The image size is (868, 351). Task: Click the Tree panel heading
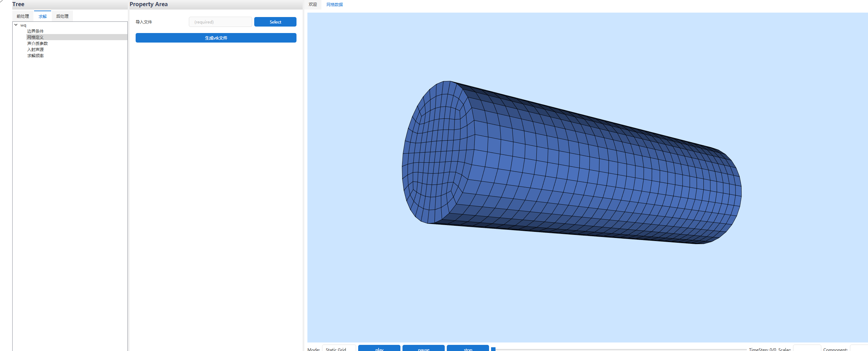pyautogui.click(x=18, y=4)
